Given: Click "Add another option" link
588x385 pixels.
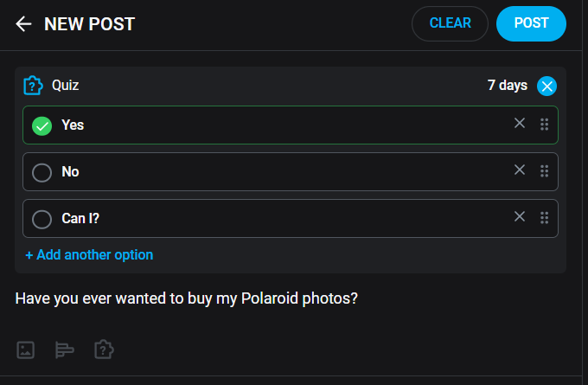Looking at the screenshot, I should [89, 255].
